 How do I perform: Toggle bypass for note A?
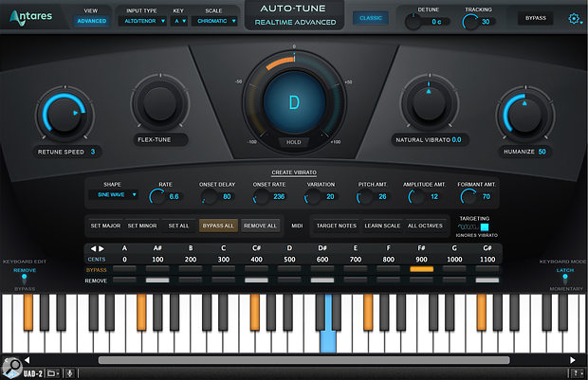(x=124, y=269)
